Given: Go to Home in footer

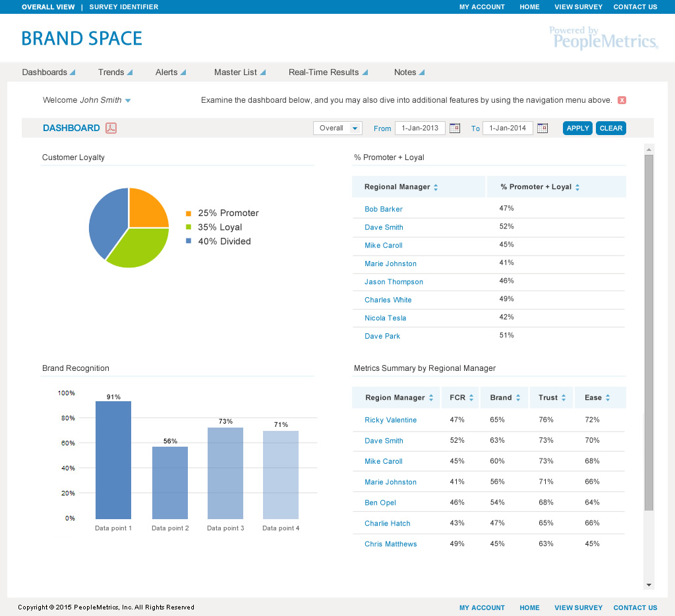Looking at the screenshot, I should [x=529, y=608].
